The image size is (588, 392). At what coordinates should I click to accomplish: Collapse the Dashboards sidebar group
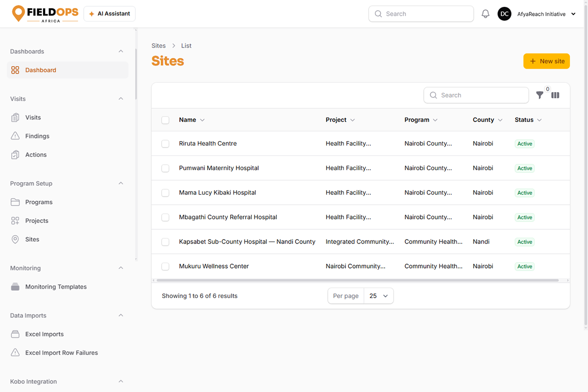(x=121, y=51)
